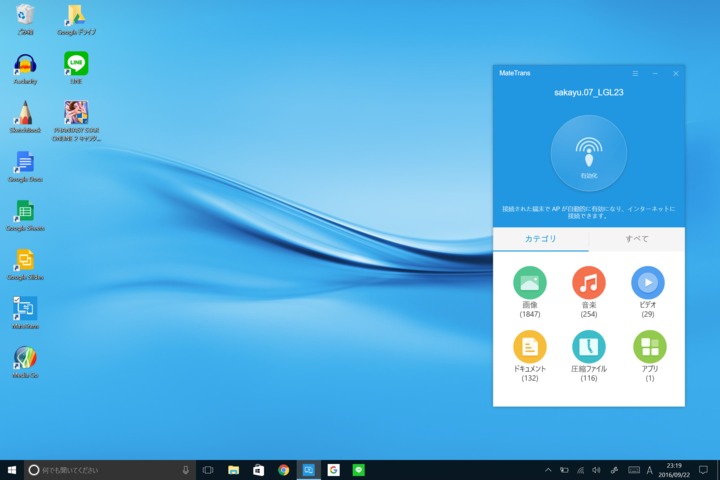
Task: Toggle the hotspot AP circle button
Action: [588, 153]
